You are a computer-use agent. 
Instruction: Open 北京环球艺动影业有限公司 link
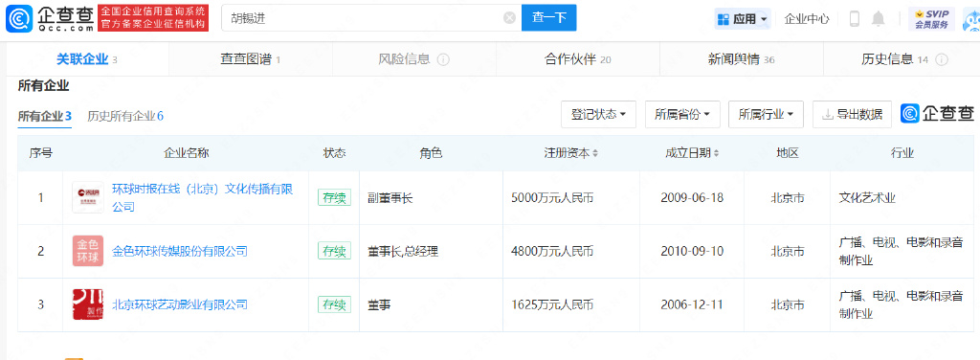[180, 305]
